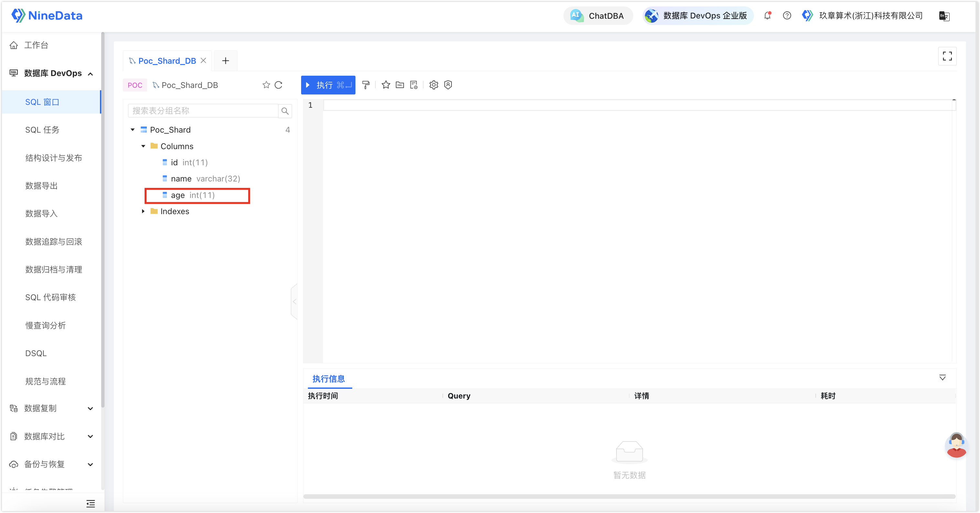This screenshot has height=513, width=980.
Task: Open the saved SQL folder icon
Action: tap(400, 85)
